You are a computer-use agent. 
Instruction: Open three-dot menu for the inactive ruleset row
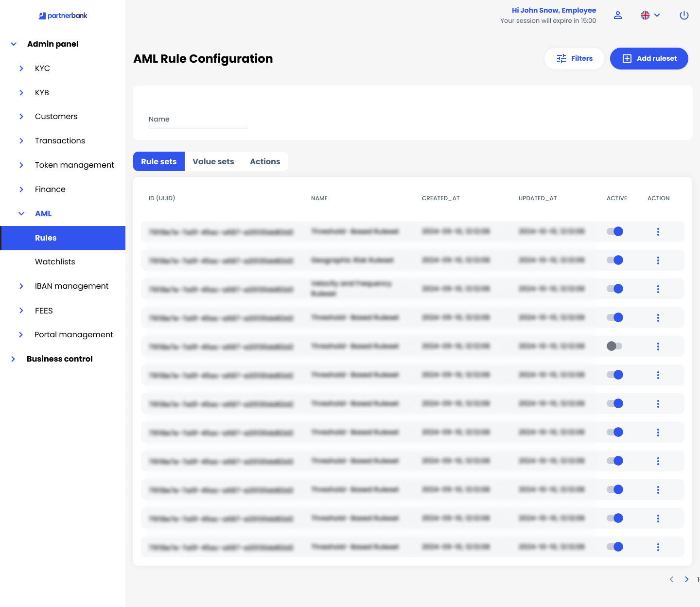click(x=658, y=347)
